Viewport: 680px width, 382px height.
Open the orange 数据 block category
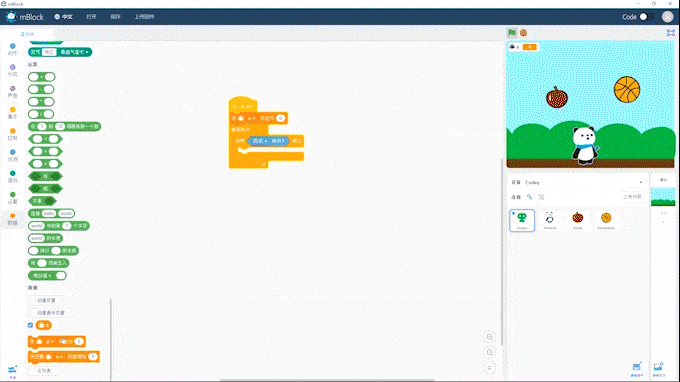(13, 219)
